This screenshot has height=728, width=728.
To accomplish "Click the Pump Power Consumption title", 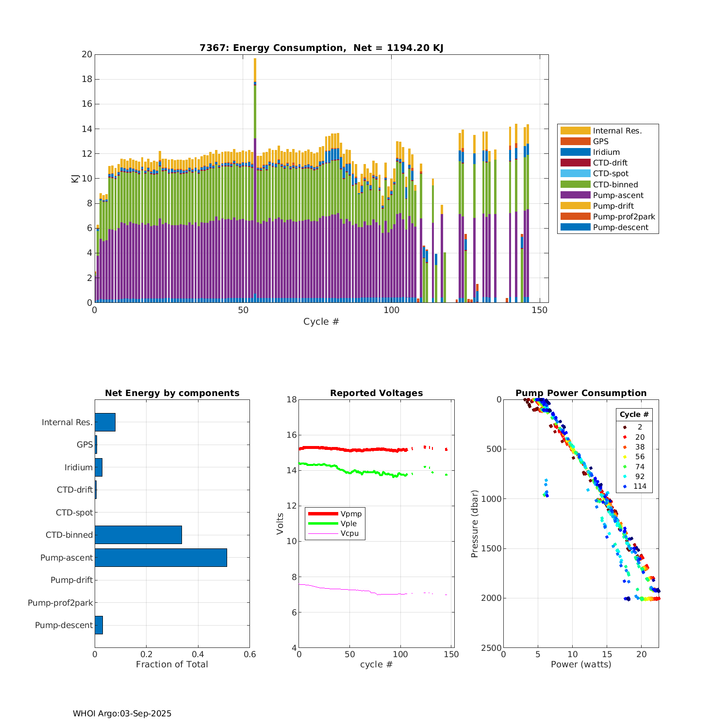I will tap(581, 393).
